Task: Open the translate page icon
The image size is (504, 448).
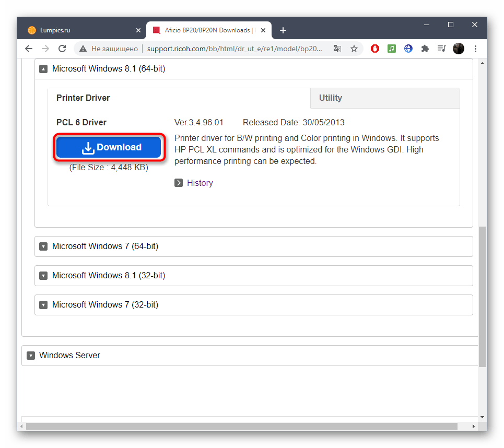Action: (x=337, y=49)
